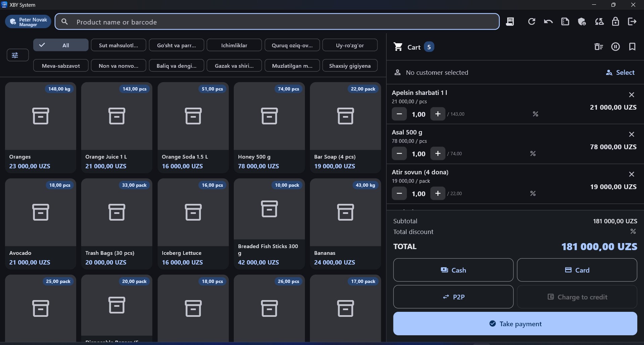Click the refresh icon in top toolbar

pos(532,22)
